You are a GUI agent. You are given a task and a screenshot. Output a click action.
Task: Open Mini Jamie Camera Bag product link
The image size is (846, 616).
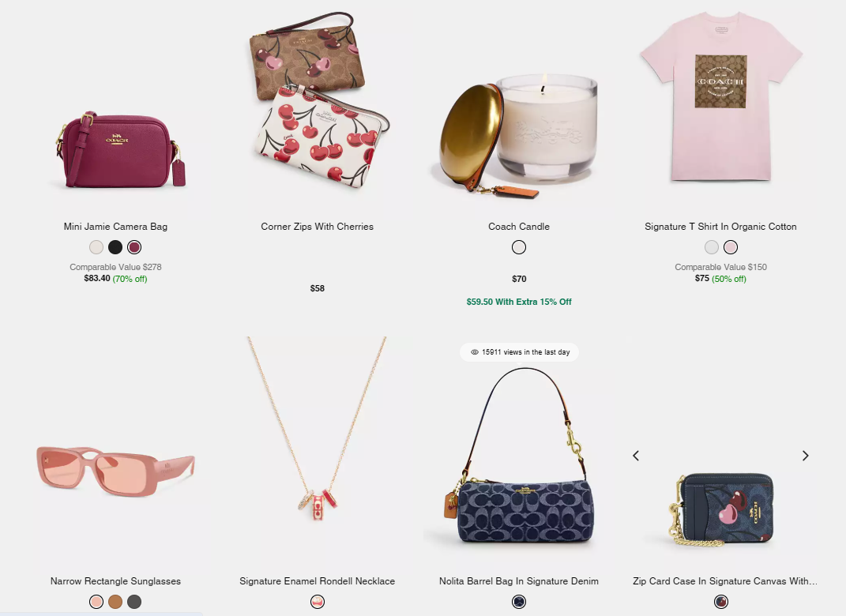[x=115, y=227]
